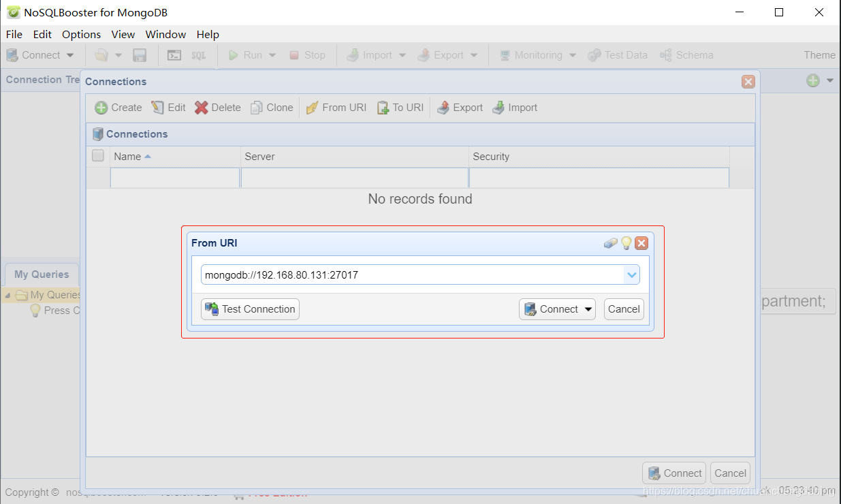Viewport: 841px width, 504px height.
Task: Open Monitoring in main toolbar
Action: point(531,55)
